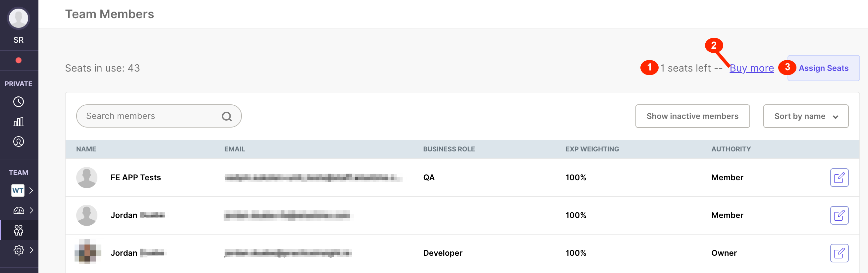Click the Owner authority cell
The height and width of the screenshot is (273, 868).
click(x=724, y=253)
